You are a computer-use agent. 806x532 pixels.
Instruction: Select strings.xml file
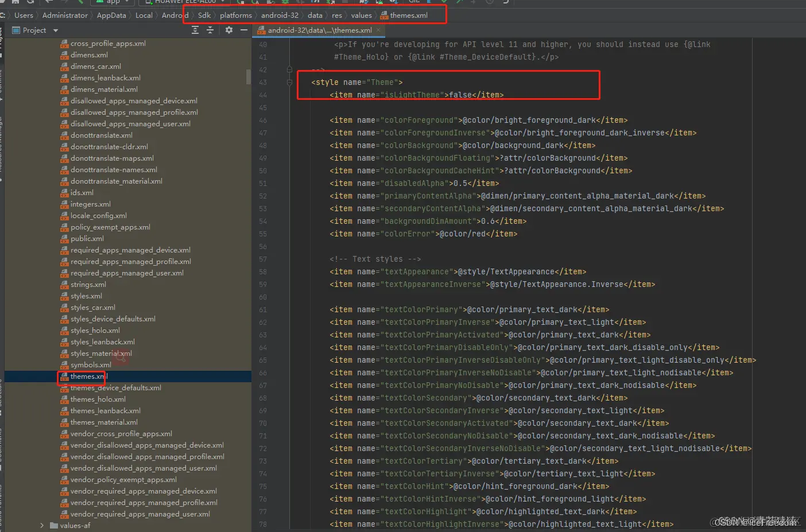tap(88, 285)
